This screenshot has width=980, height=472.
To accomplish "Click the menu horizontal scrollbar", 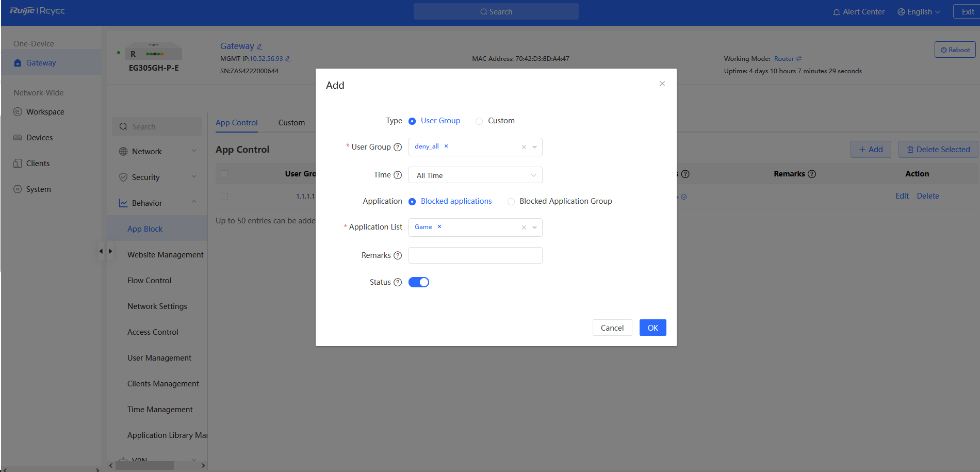I will pyautogui.click(x=144, y=465).
